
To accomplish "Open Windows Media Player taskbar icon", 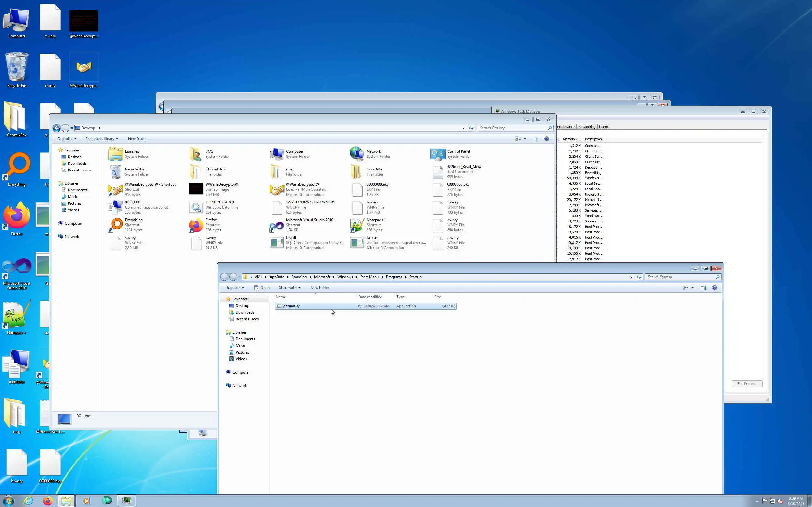I will pyautogui.click(x=86, y=501).
